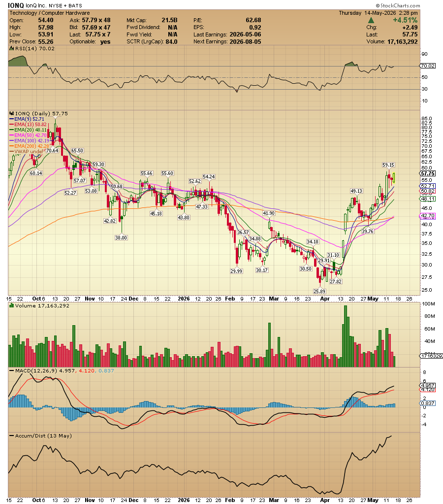443x504 pixels.
Task: Click the 39.76 price annotation
Action: (x=368, y=231)
